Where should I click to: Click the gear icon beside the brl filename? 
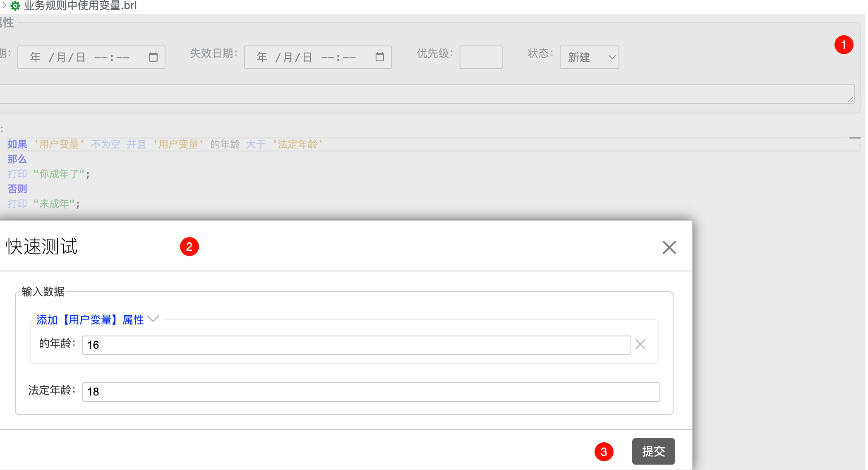(15, 6)
